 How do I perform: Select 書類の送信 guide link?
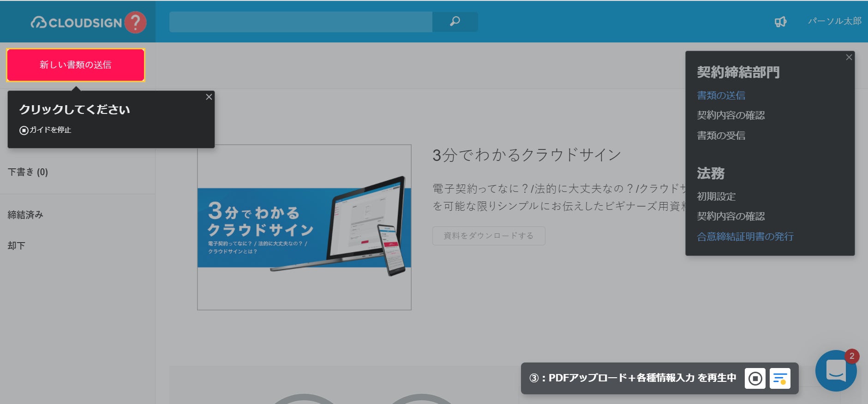tap(721, 95)
